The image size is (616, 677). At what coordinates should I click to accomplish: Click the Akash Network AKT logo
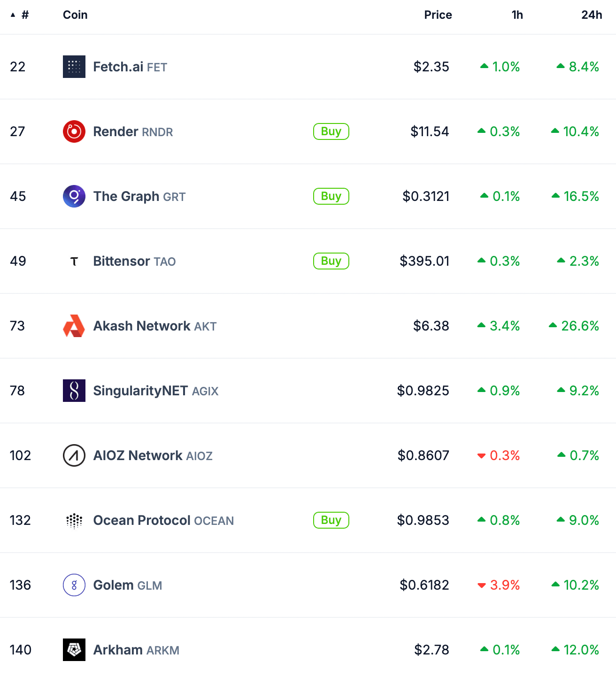74,326
